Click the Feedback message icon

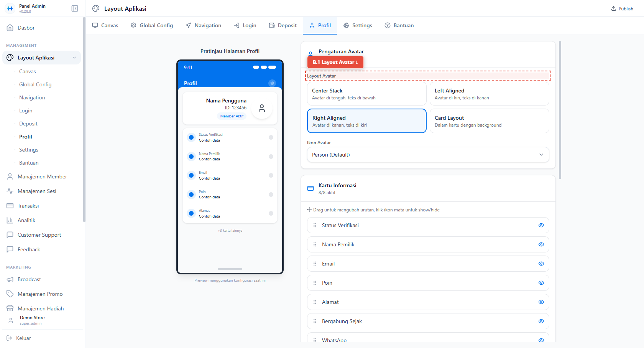pyautogui.click(x=10, y=249)
